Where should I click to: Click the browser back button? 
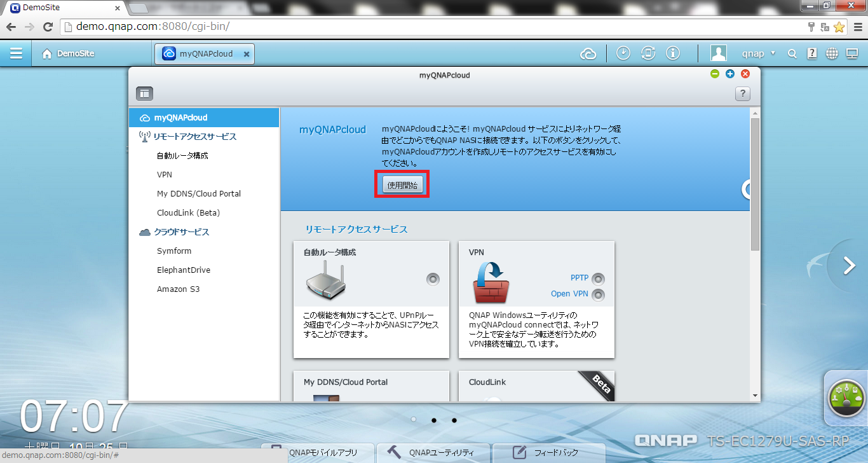[11, 27]
